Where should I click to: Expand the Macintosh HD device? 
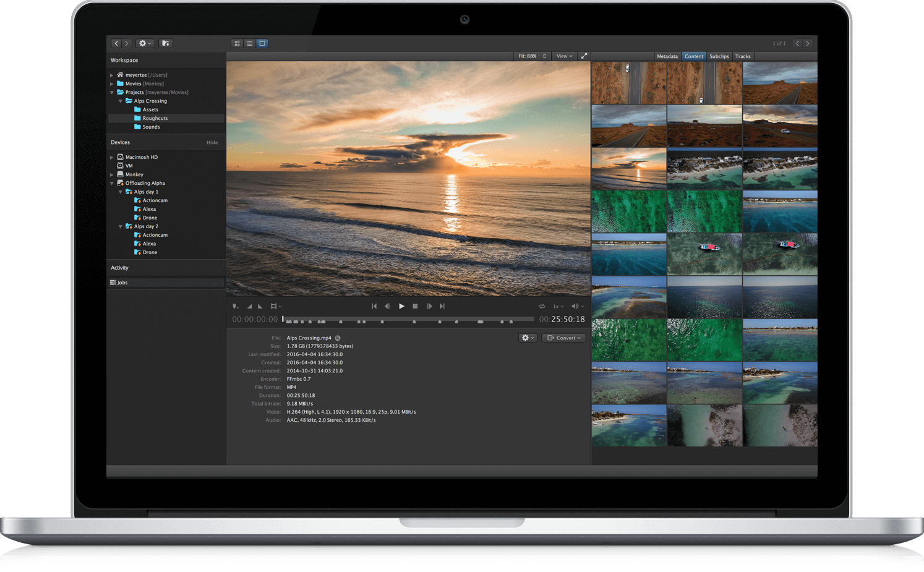coord(112,157)
